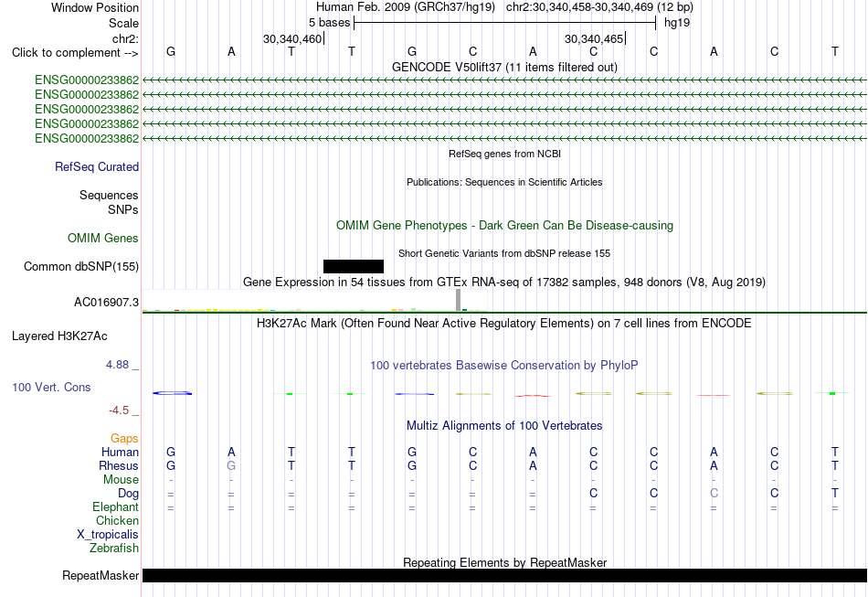The image size is (868, 597).
Task: Click the 30,340,460 position marker
Action: (x=292, y=38)
